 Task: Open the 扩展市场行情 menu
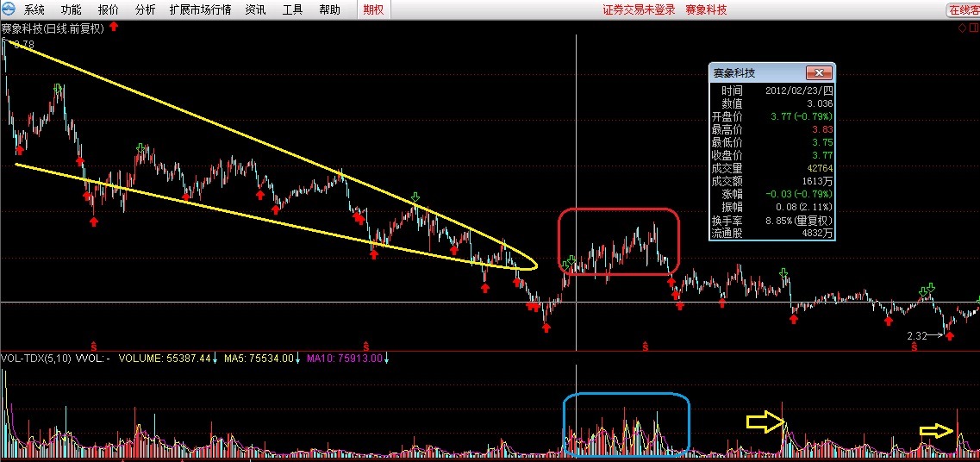click(x=200, y=9)
